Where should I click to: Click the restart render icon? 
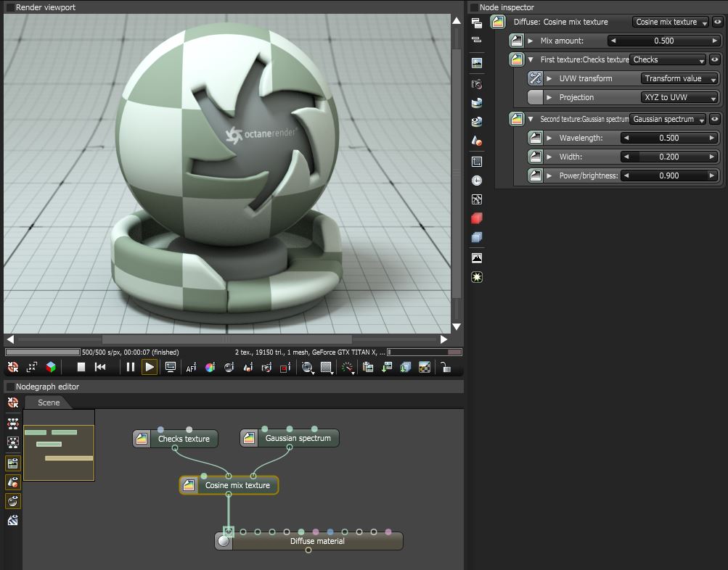pyautogui.click(x=100, y=368)
